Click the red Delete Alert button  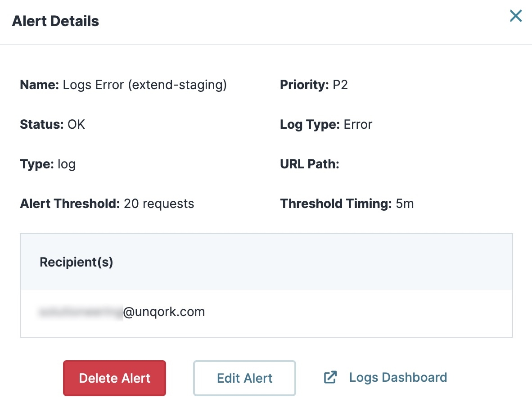pos(114,378)
